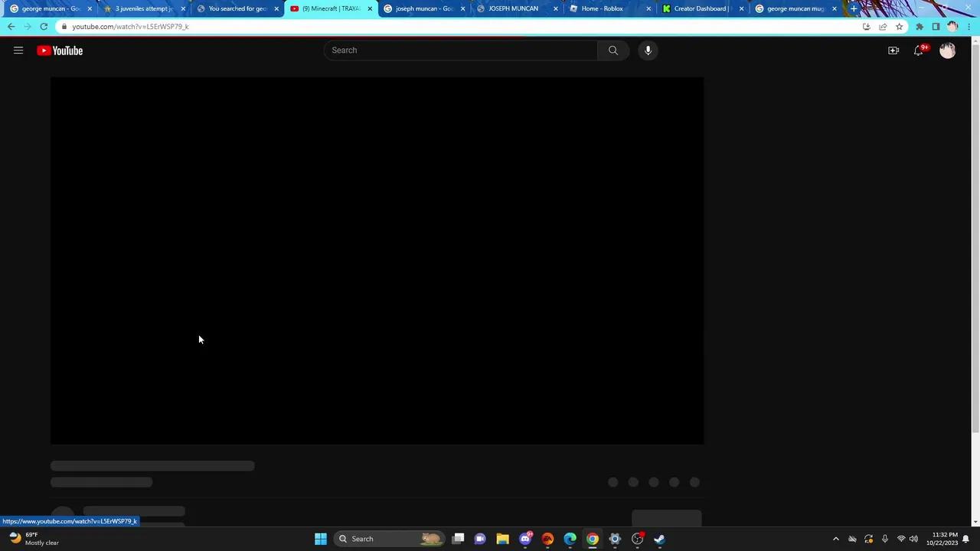Switch to the Creator Dashboard tab
The image size is (980, 551).
(x=698, y=8)
